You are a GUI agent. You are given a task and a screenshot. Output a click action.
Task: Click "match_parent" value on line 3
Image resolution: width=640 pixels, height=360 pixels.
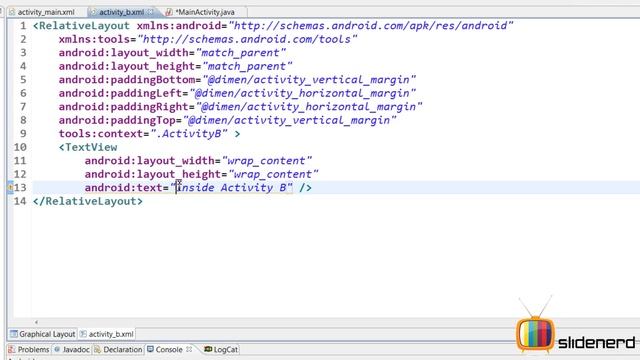pos(241,53)
